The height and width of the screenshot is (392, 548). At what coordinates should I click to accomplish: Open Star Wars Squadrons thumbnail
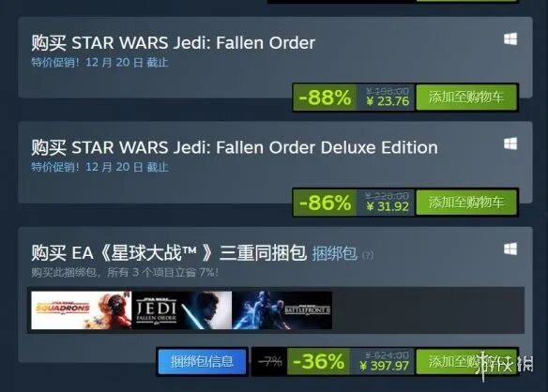(81, 310)
